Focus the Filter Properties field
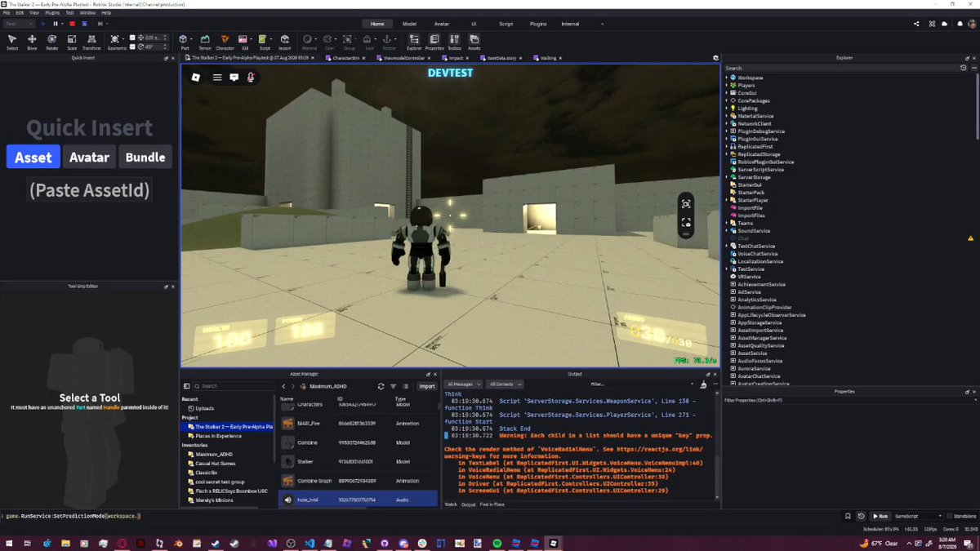980x551 pixels. coord(849,400)
